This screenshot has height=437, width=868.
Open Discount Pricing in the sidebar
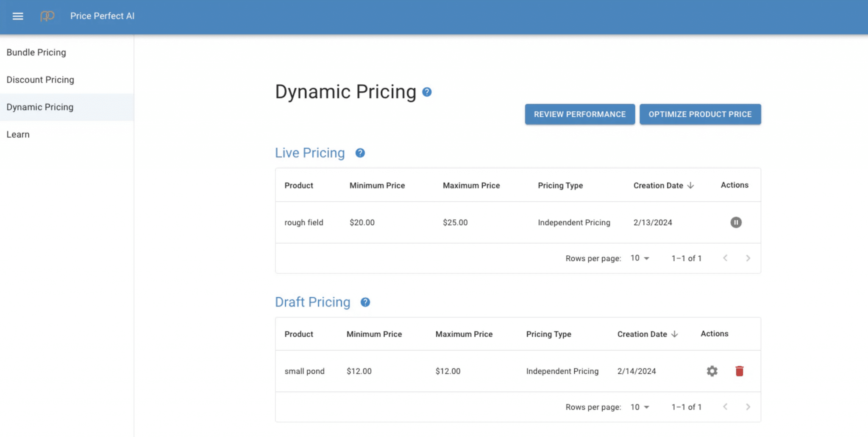click(67, 80)
